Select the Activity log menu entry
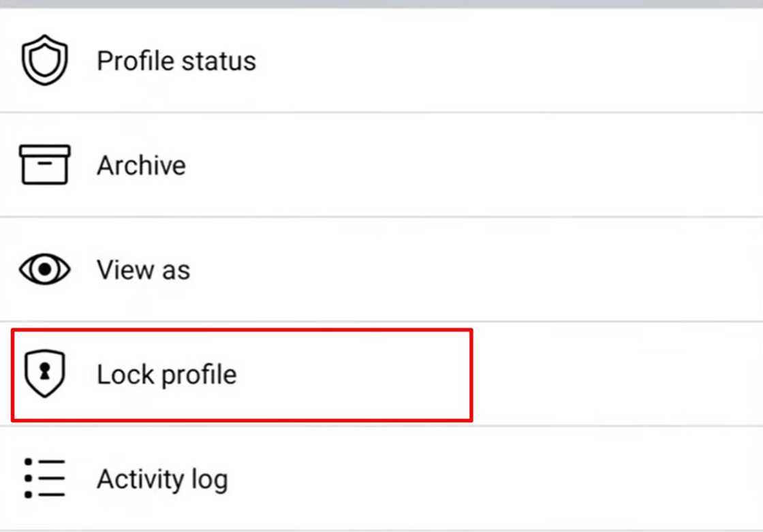Image resolution: width=763 pixels, height=532 pixels. [x=163, y=478]
